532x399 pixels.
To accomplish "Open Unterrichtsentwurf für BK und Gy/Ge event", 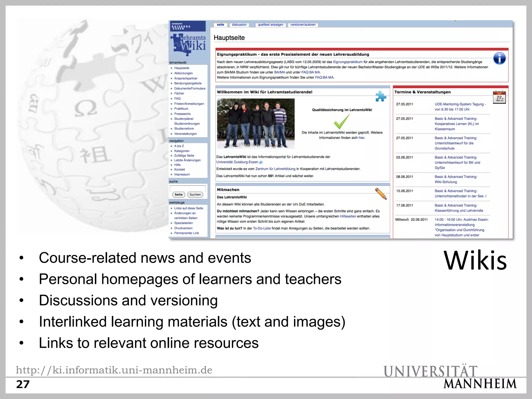I will pyautogui.click(x=457, y=163).
